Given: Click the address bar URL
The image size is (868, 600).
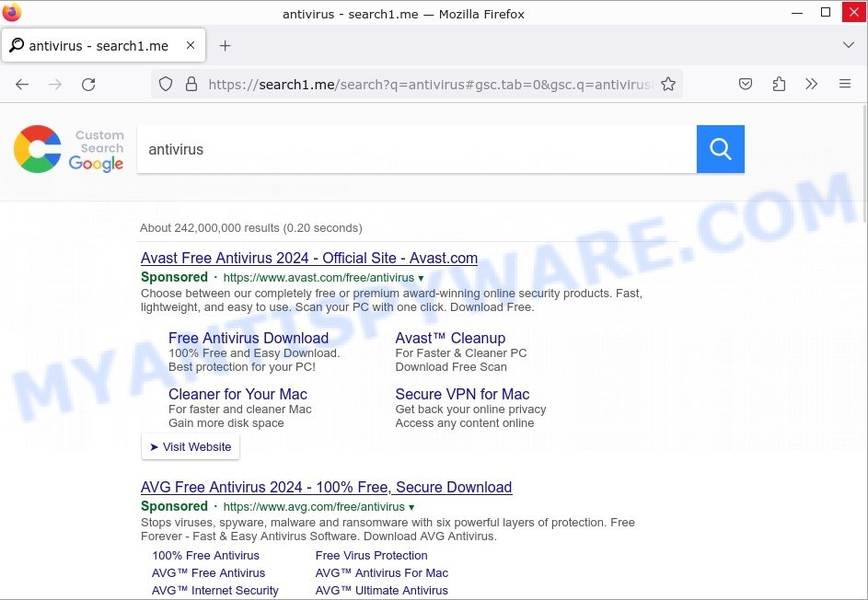Looking at the screenshot, I should (x=430, y=84).
